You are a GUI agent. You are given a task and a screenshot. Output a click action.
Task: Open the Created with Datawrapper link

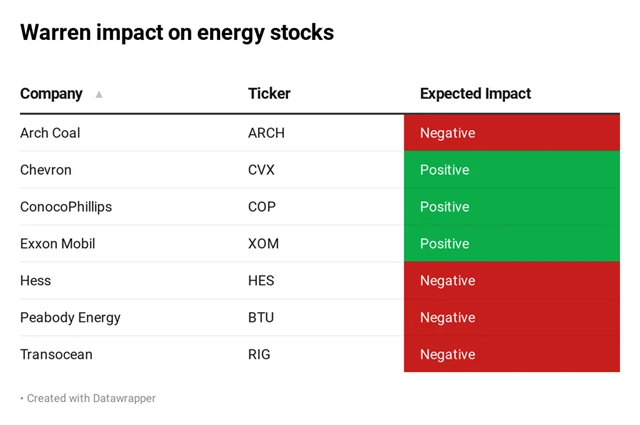tap(91, 398)
